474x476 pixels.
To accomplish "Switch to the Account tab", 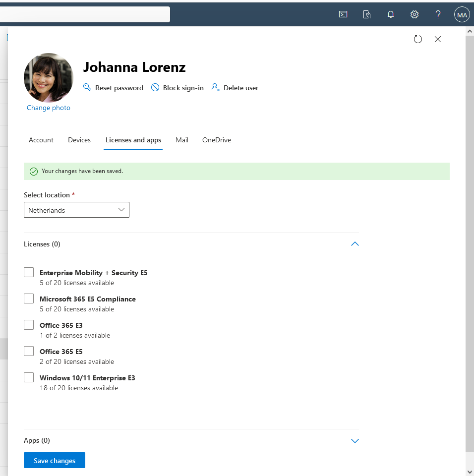I will pos(41,140).
